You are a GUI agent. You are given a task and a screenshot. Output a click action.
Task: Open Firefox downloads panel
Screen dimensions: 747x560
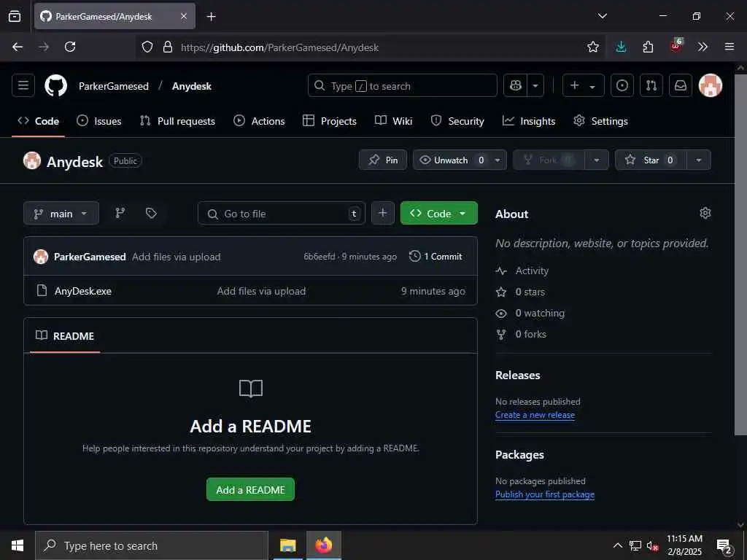pos(621,47)
